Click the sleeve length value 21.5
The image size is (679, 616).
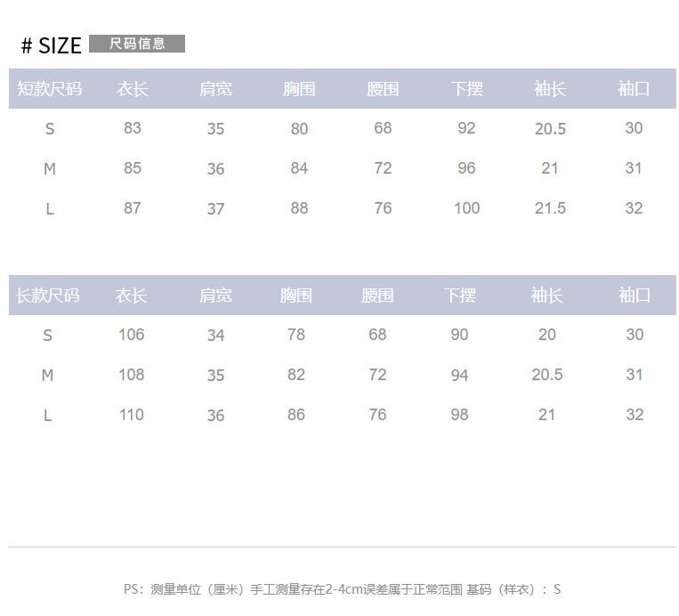550,208
